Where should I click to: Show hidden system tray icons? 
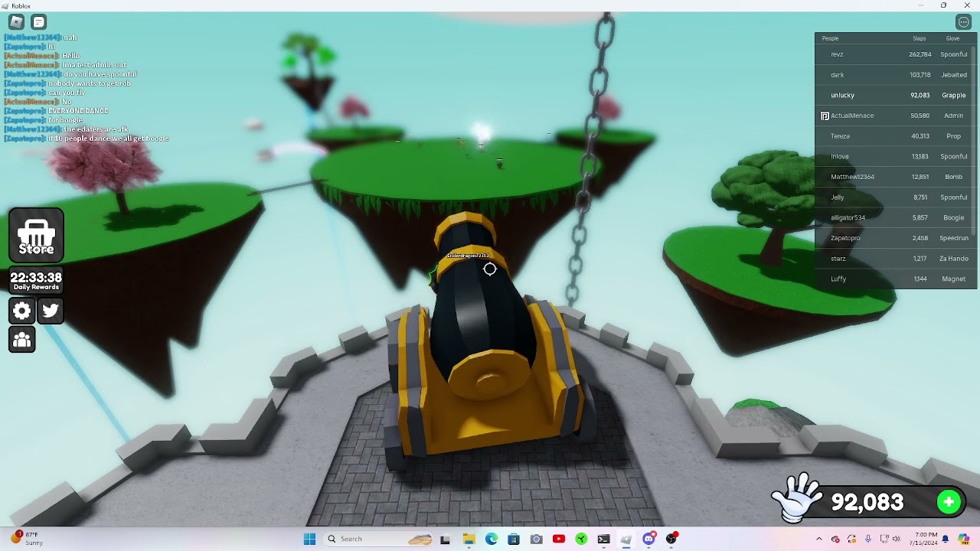pos(819,539)
